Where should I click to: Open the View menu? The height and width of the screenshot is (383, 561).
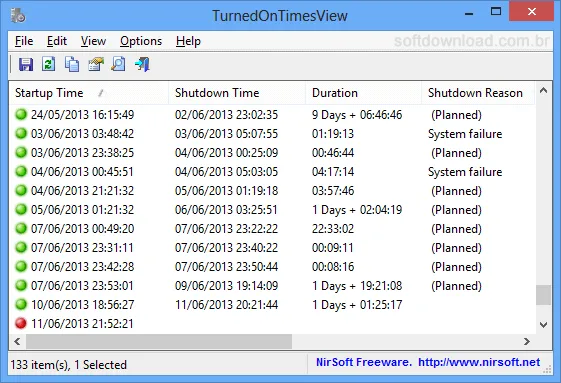pos(93,41)
